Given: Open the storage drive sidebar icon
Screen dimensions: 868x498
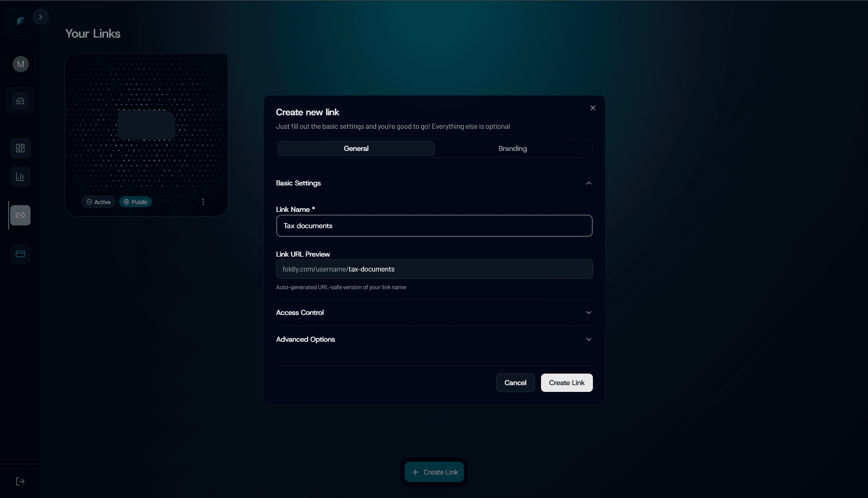Looking at the screenshot, I should pyautogui.click(x=21, y=101).
